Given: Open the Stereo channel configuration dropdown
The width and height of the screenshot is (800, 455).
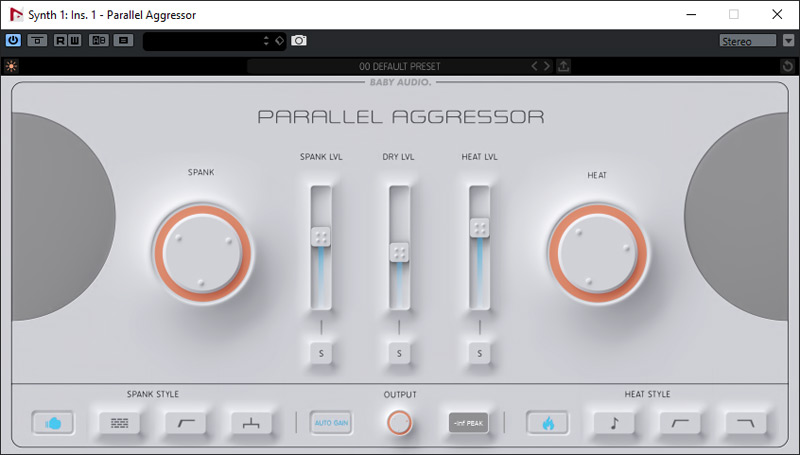Looking at the screenshot, I should point(748,41).
